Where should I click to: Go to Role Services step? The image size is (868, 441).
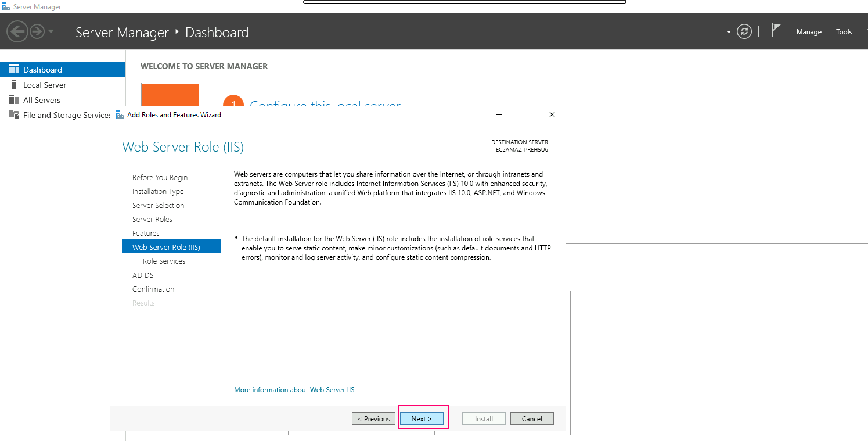[x=164, y=261]
